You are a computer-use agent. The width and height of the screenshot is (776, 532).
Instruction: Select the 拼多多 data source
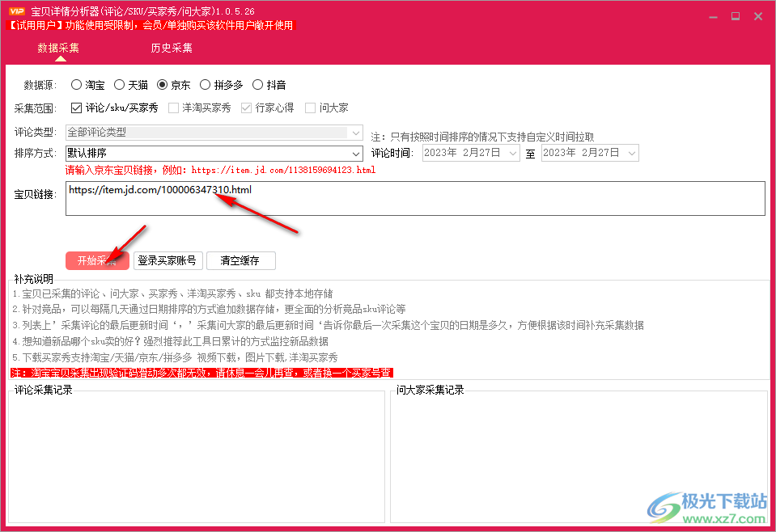tap(206, 84)
